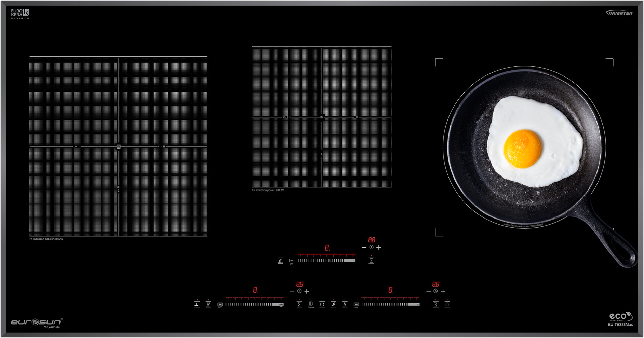Viewport: 644px width, 338px height.
Task: Tap the OFF key of the right zone
Action: tap(356, 305)
